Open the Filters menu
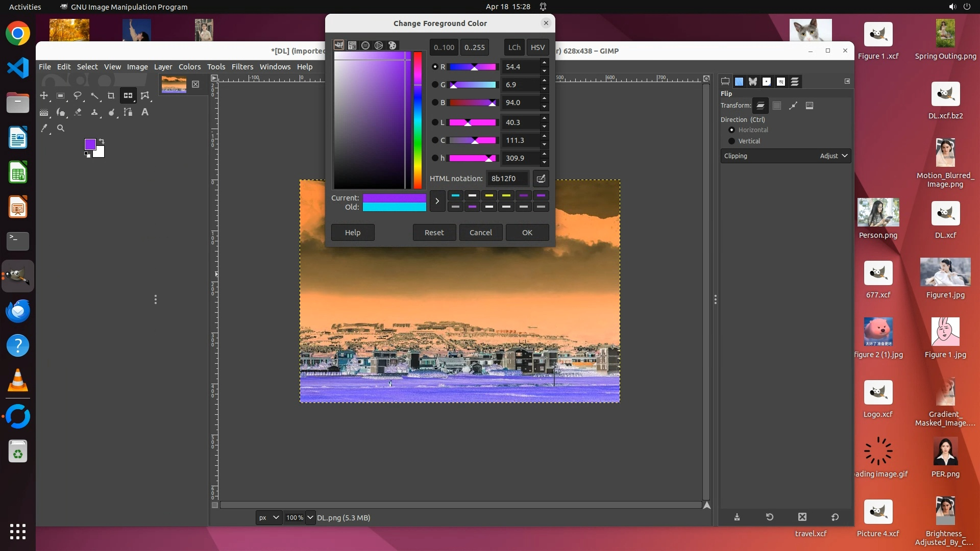980x551 pixels. tap(242, 67)
